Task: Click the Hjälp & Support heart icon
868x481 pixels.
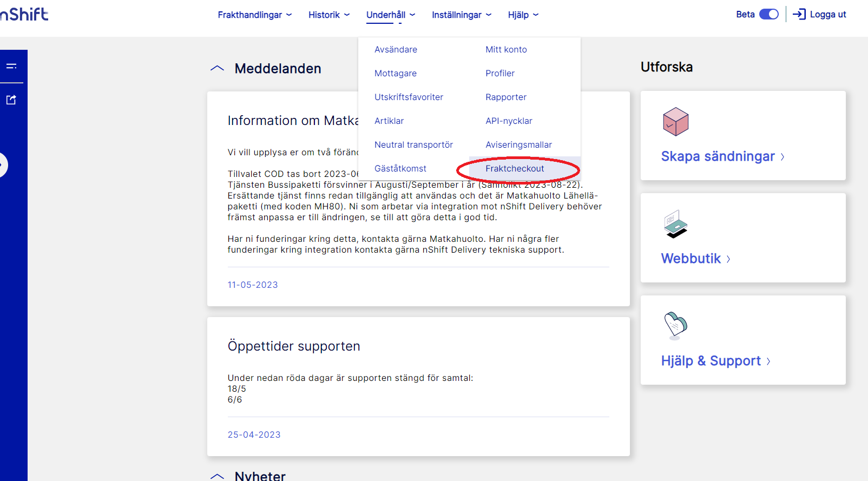Action: pyautogui.click(x=675, y=326)
